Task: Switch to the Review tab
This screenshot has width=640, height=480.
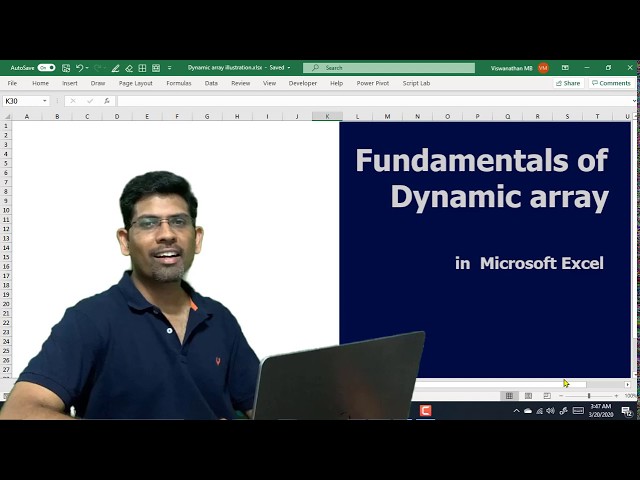Action: click(x=240, y=83)
